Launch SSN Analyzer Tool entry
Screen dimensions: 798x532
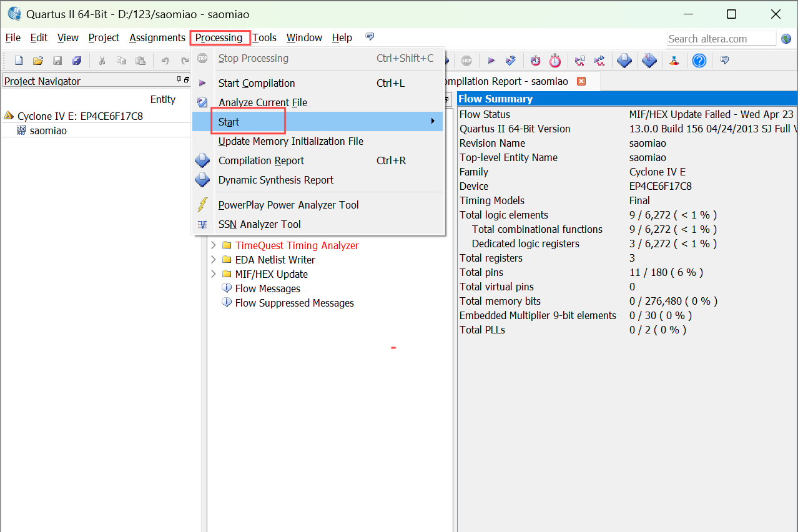tap(317, 224)
